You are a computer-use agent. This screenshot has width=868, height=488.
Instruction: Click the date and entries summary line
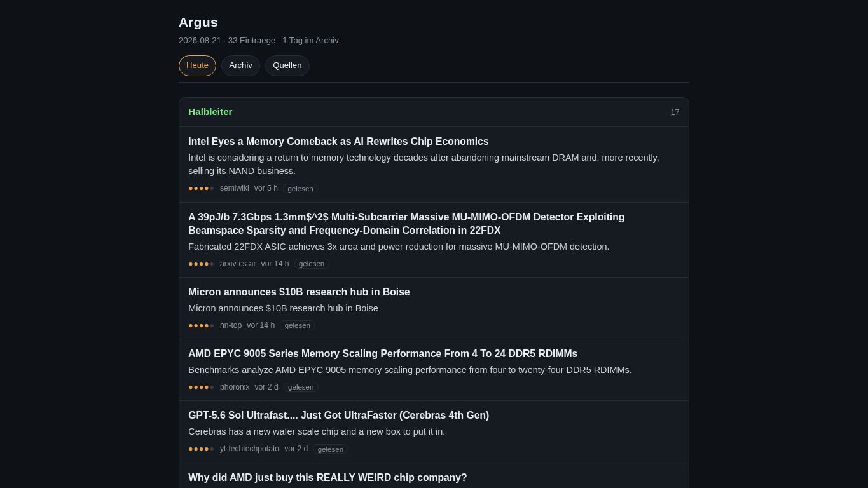click(x=259, y=41)
